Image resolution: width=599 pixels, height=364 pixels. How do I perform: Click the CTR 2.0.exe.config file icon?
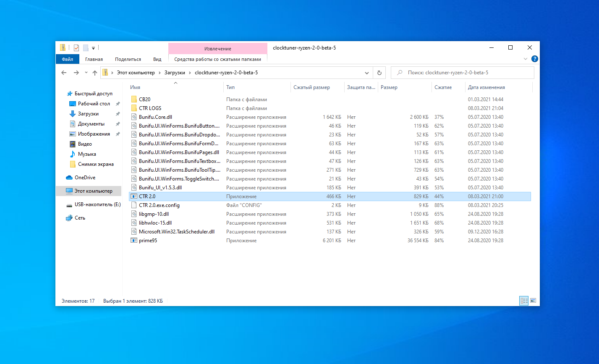coord(134,205)
